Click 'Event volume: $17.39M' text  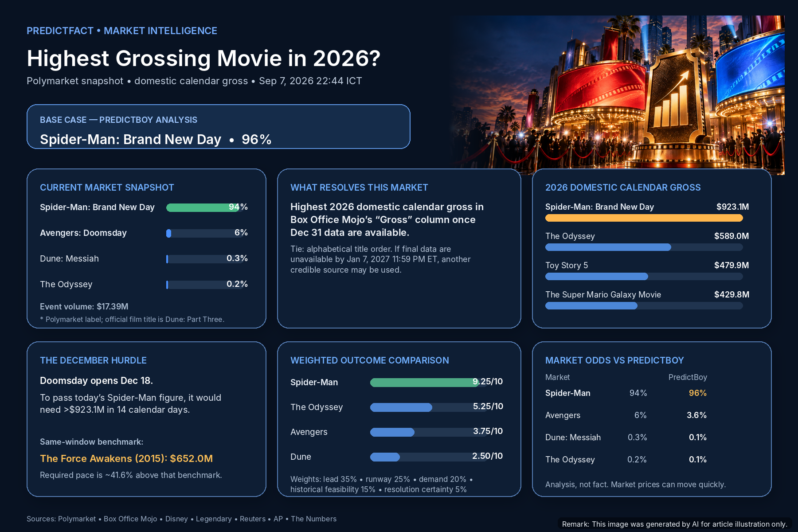[84, 306]
